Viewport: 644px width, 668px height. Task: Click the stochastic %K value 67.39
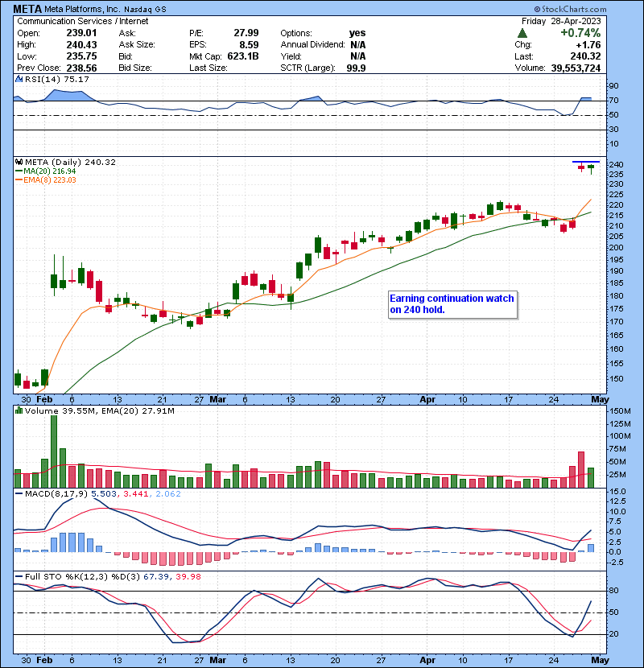pyautogui.click(x=155, y=576)
